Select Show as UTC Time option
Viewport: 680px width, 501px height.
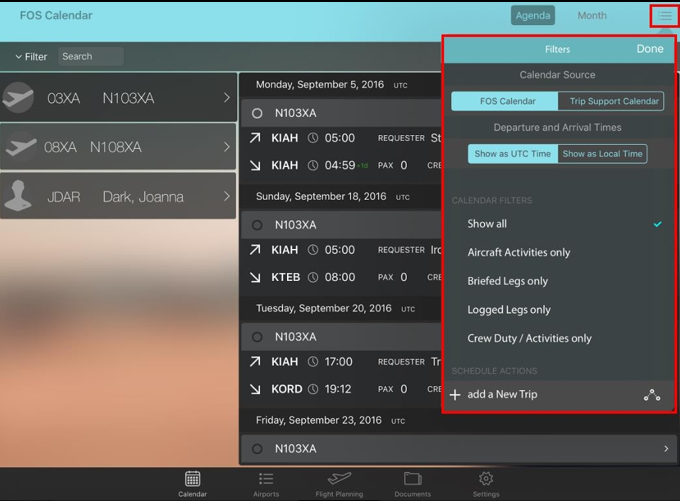pyautogui.click(x=513, y=154)
